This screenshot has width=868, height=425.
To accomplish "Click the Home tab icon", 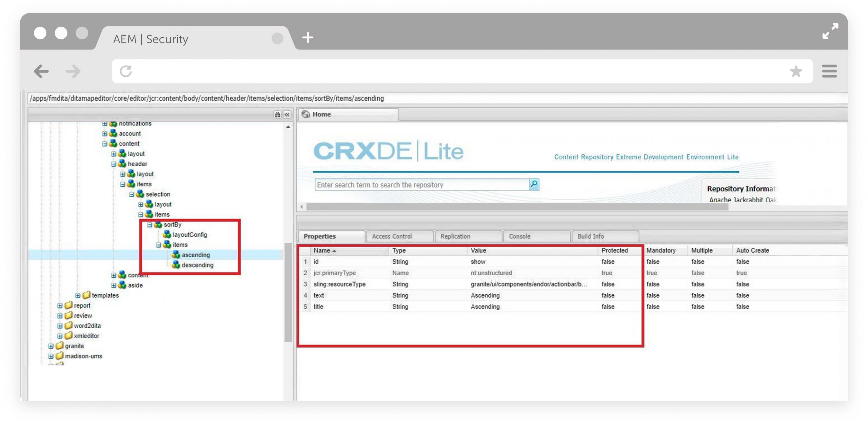I will pyautogui.click(x=305, y=114).
